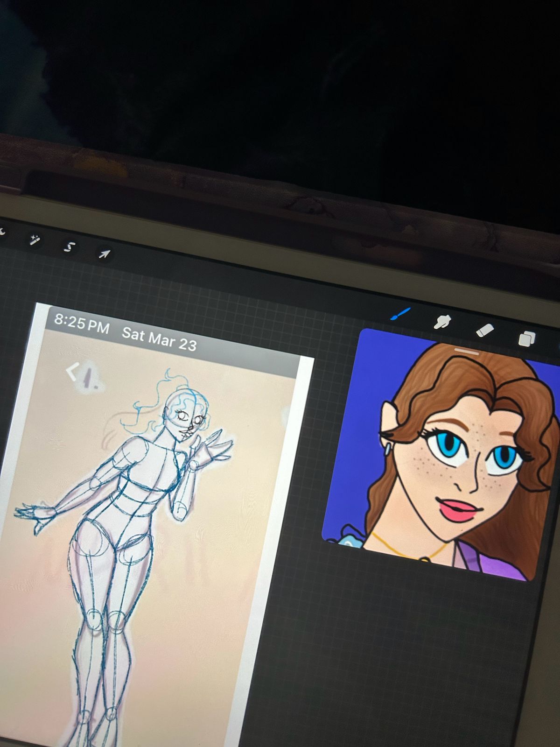Tap the Sat Mar 23 date text
The height and width of the screenshot is (747, 560).
159,339
